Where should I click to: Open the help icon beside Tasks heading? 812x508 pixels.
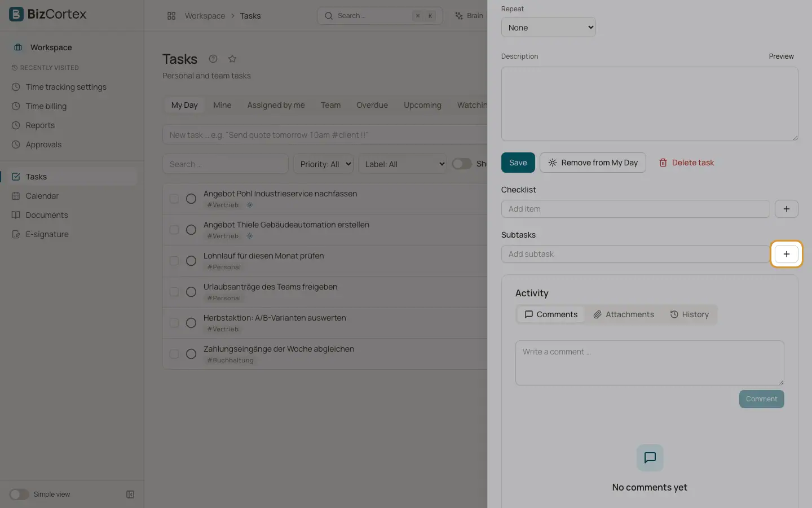[213, 59]
